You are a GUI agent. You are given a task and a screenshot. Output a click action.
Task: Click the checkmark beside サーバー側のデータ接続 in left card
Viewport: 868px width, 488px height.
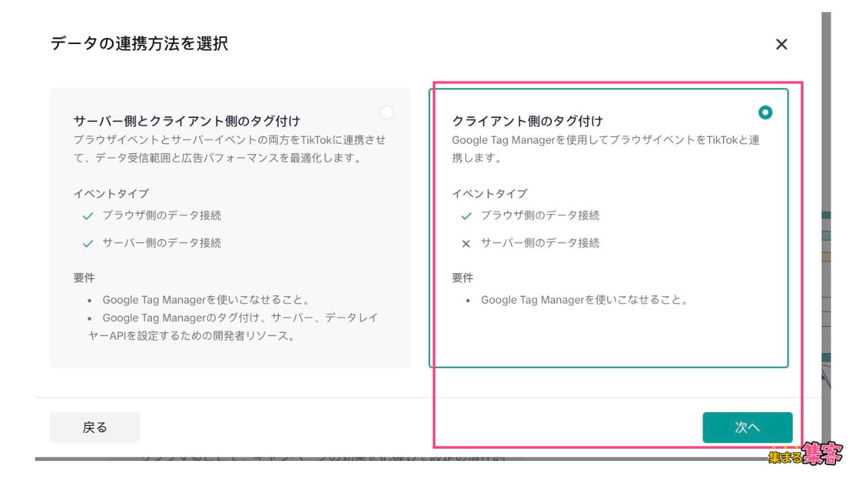click(x=87, y=244)
